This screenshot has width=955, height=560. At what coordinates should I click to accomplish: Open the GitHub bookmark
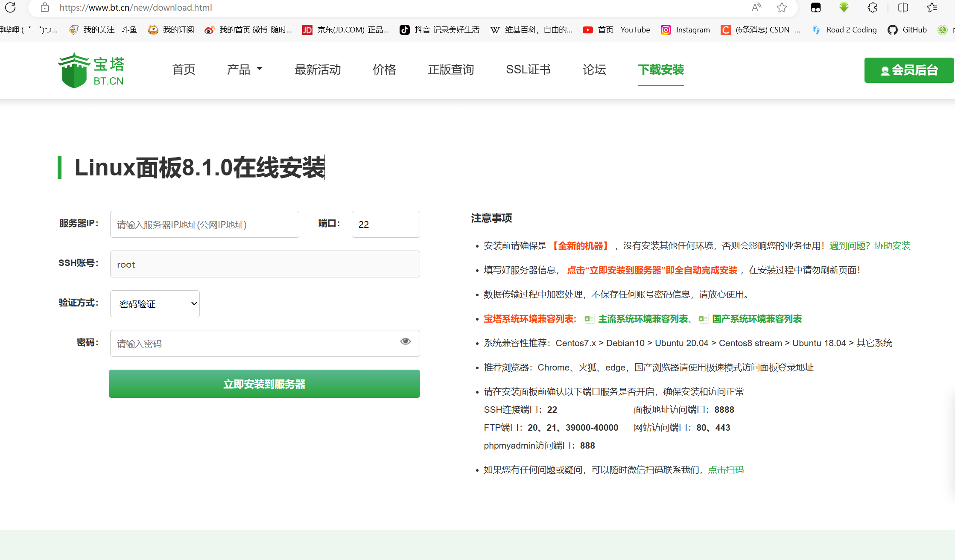pyautogui.click(x=907, y=29)
